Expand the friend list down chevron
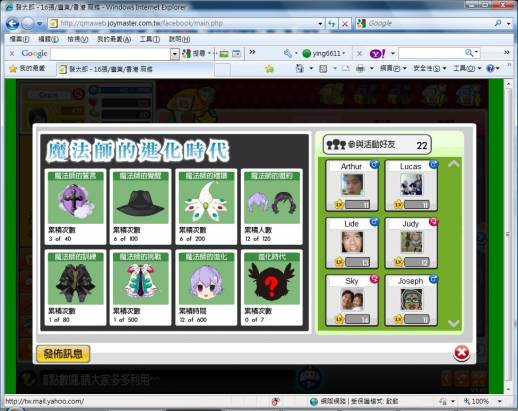This screenshot has width=518, height=411. [454, 323]
